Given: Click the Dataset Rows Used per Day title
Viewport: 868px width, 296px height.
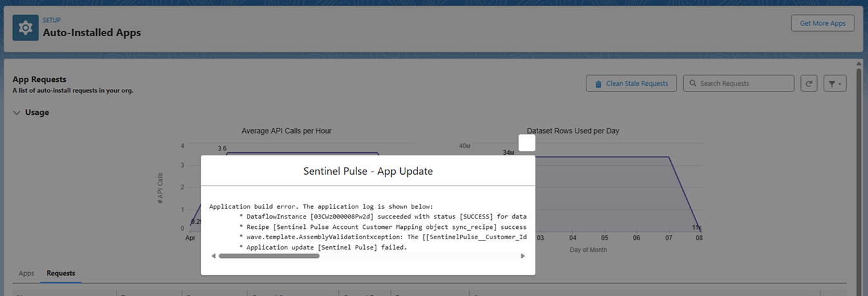Looking at the screenshot, I should tap(573, 131).
